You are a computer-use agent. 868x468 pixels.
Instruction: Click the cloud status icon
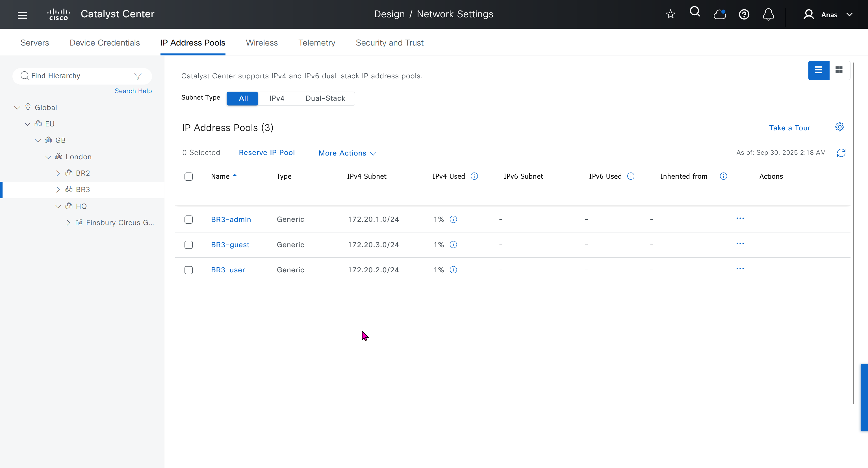[x=719, y=14]
